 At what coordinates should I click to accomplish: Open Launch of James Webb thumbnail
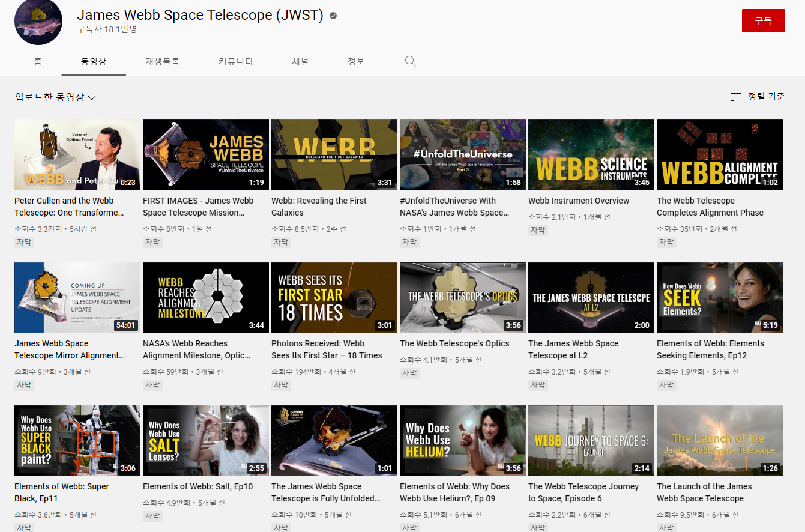720,441
